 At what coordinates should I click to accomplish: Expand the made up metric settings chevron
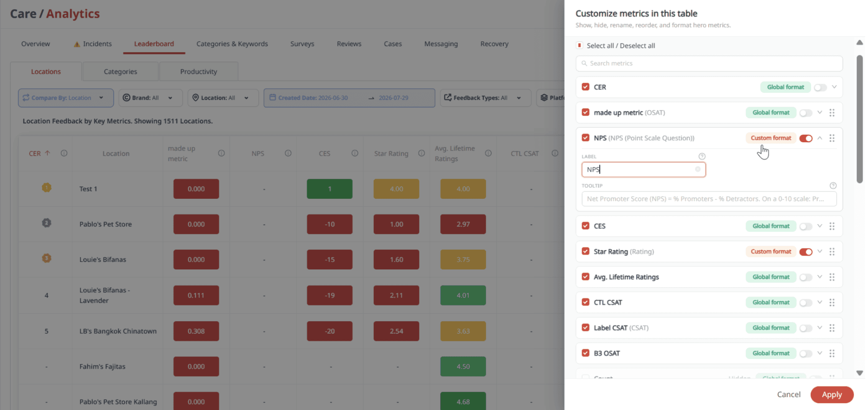[819, 113]
